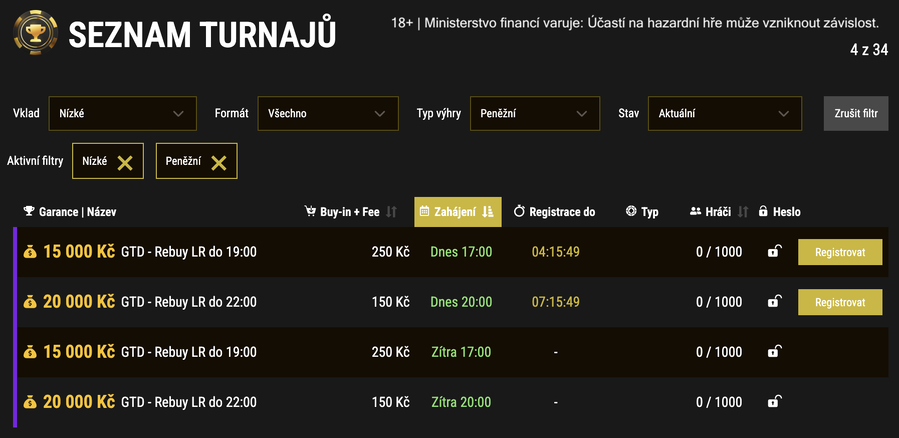Image resolution: width=899 pixels, height=438 pixels.
Task: Open the Typ výhry dropdown showing Peněžní
Action: [535, 114]
